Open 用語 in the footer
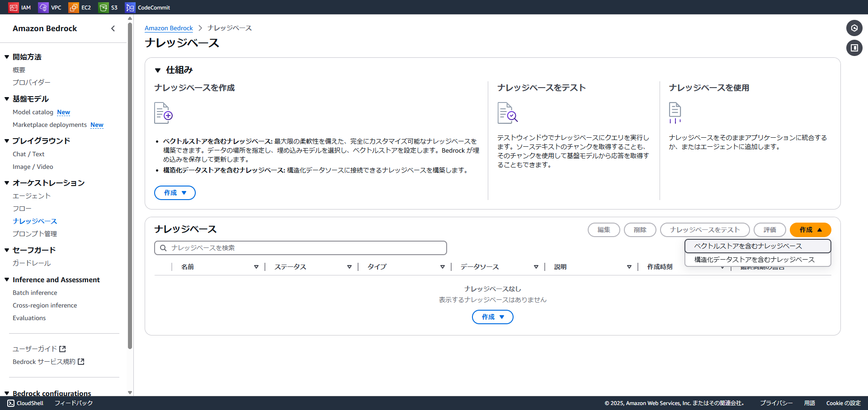This screenshot has width=868, height=410. [810, 403]
